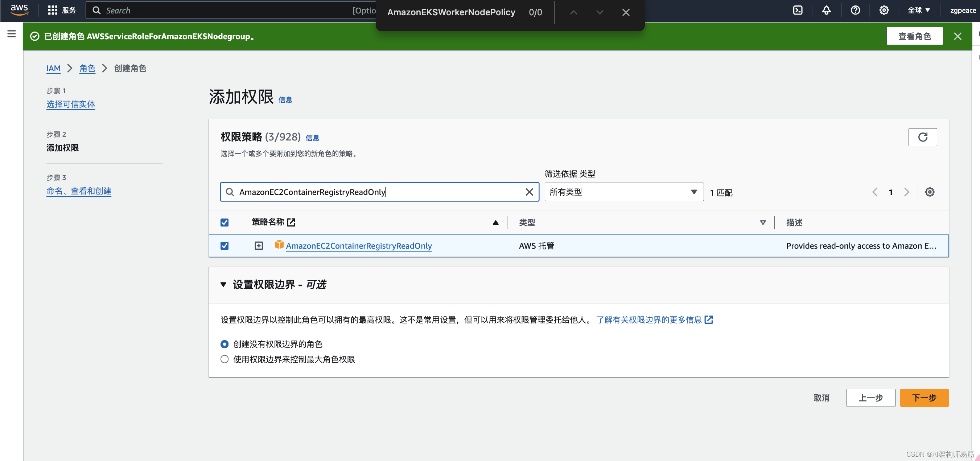Open the help question mark icon
This screenshot has width=980, height=461.
[x=855, y=10]
